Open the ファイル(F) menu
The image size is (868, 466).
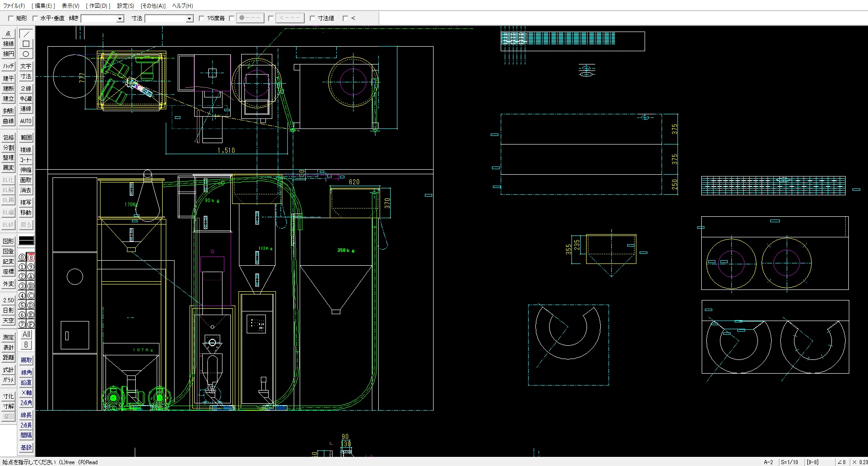click(14, 6)
